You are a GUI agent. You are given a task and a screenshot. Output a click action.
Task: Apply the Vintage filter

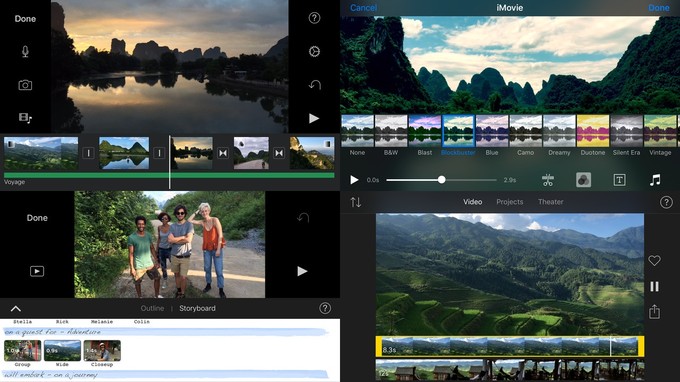point(660,131)
